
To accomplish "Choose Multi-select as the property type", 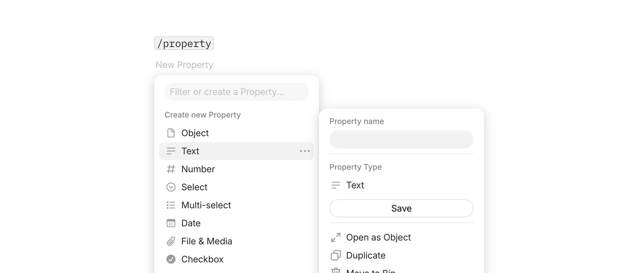I will point(237,205).
